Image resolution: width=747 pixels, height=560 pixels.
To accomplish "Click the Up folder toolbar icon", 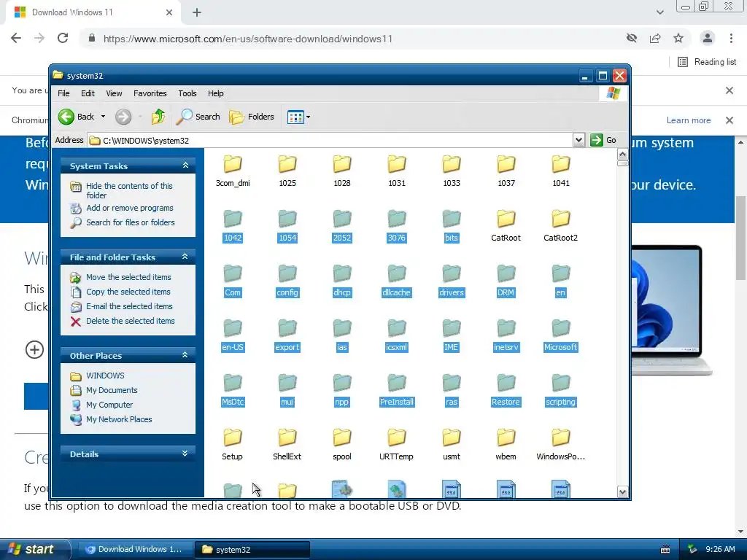I will (158, 117).
